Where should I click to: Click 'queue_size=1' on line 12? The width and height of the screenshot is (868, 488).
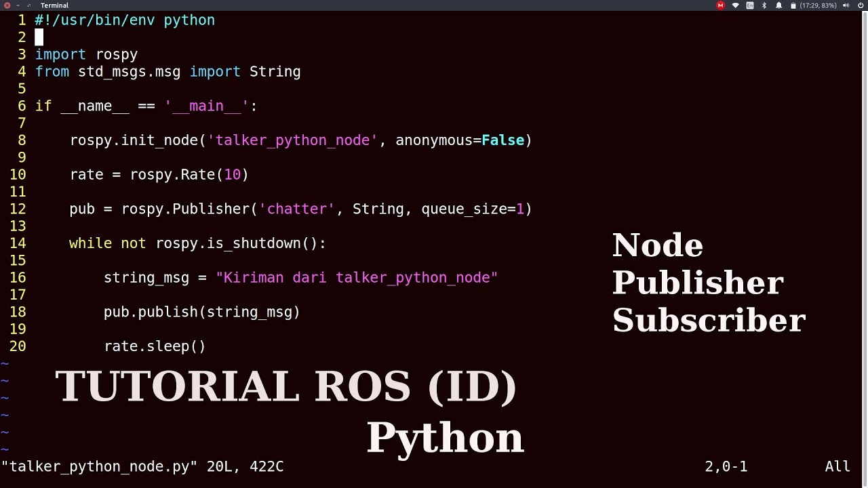473,209
